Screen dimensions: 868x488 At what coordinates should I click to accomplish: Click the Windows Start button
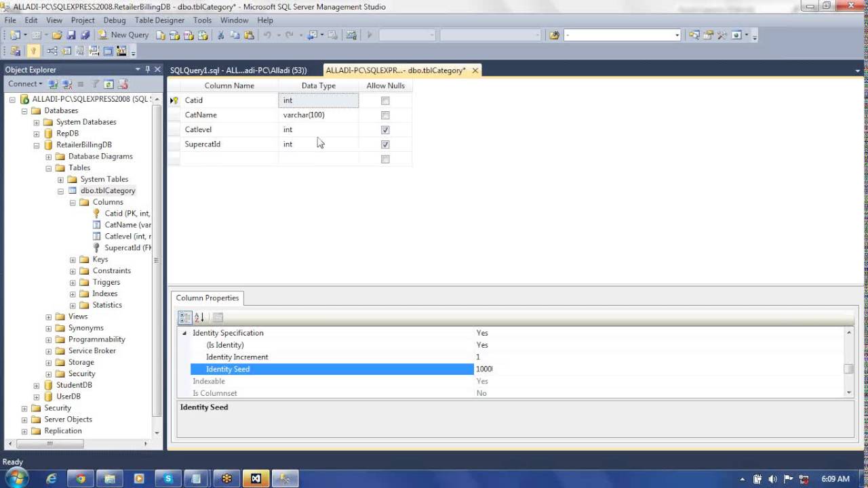click(17, 478)
